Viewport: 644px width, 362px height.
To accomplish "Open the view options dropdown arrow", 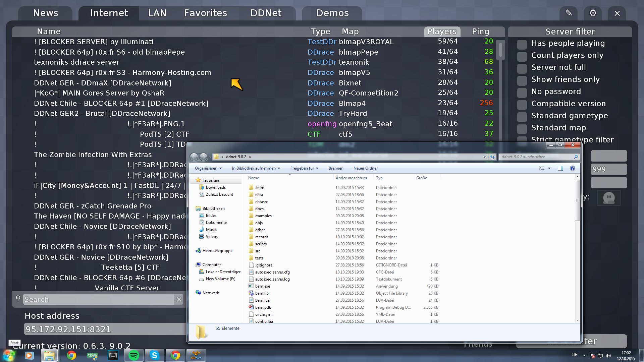I will [549, 168].
